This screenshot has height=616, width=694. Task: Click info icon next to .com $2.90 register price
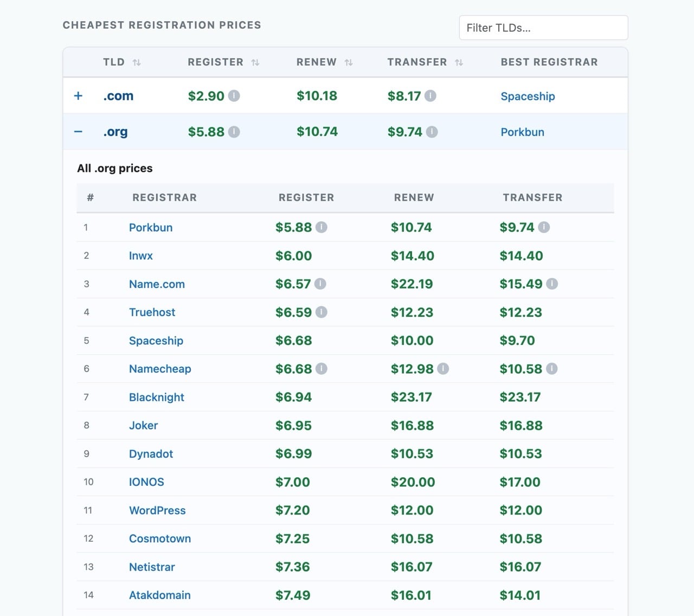pyautogui.click(x=234, y=96)
